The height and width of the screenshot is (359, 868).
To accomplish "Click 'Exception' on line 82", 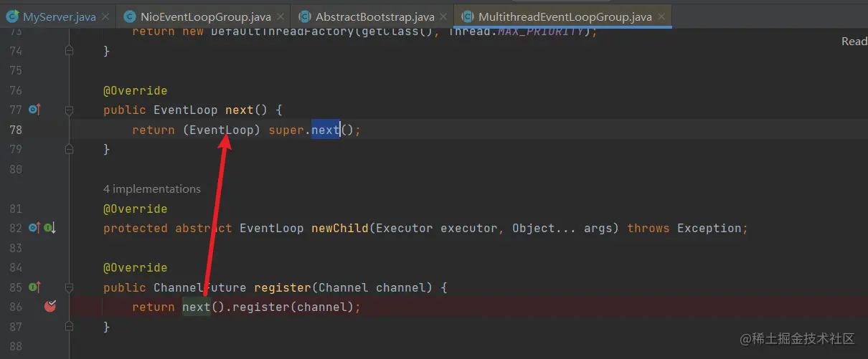I will (x=709, y=228).
